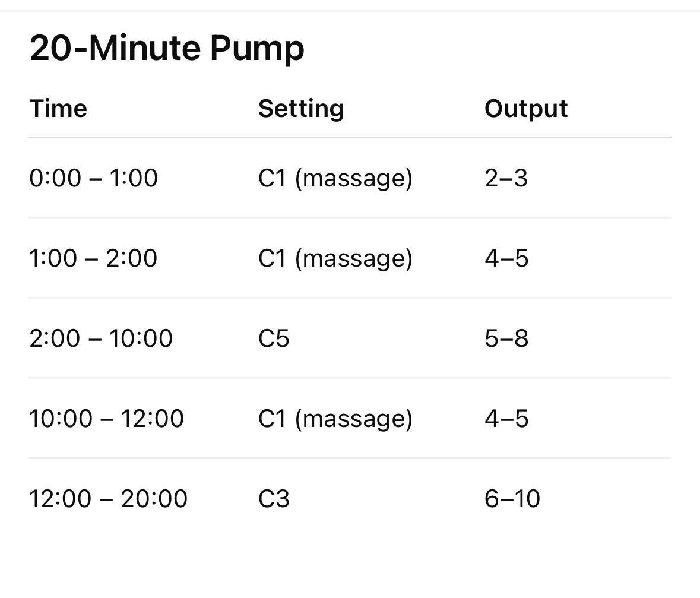Click the Output column header
The width and height of the screenshot is (700, 598).
[x=526, y=109]
